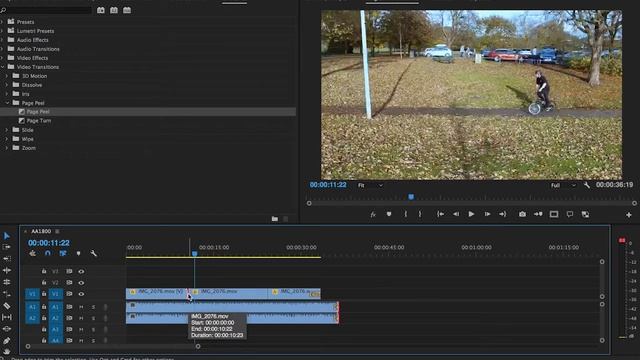
Task: Toggle V1 source patching button
Action: [32, 294]
